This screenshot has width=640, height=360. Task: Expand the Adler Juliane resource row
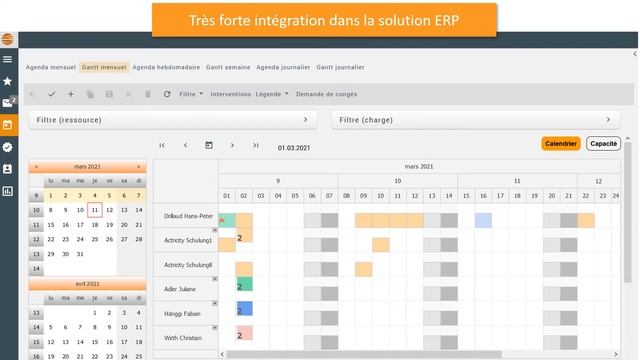[x=215, y=279]
